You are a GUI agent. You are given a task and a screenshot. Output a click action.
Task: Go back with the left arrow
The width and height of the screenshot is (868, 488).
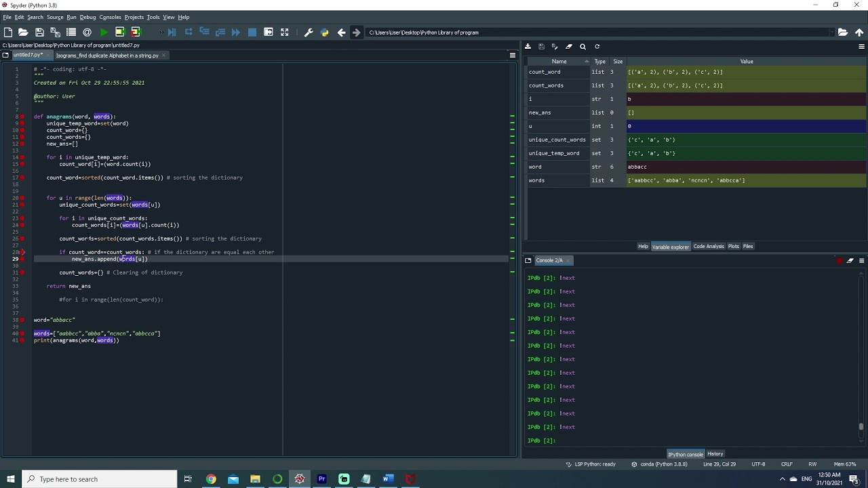click(x=341, y=32)
